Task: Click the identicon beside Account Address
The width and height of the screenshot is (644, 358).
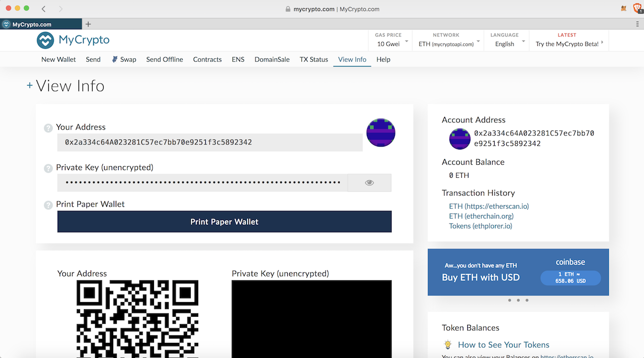Action: [x=459, y=139]
